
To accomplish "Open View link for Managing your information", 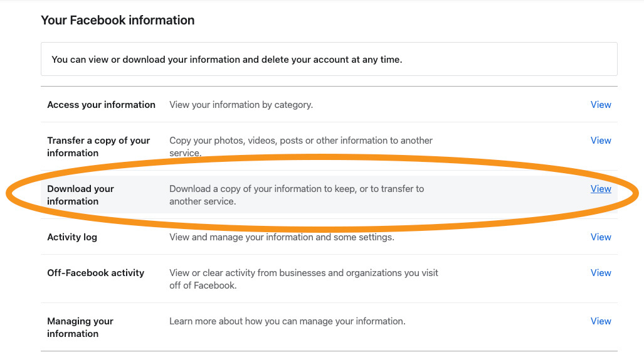I will click(x=600, y=321).
